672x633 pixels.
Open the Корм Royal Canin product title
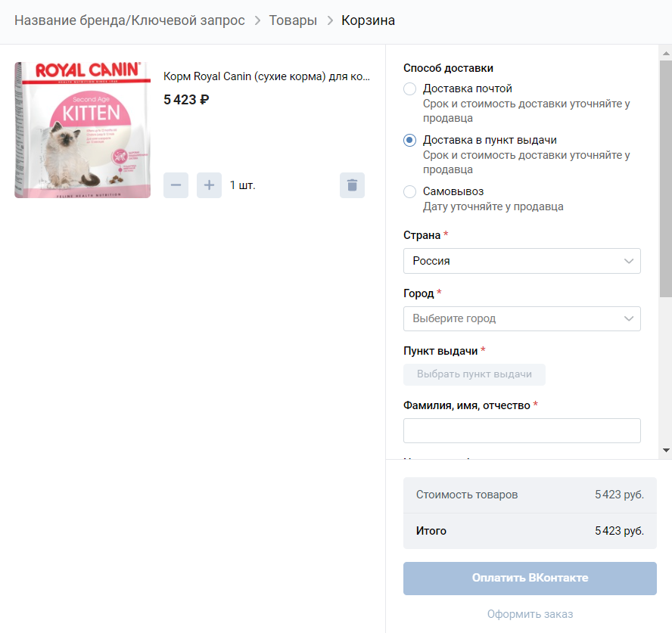(x=266, y=76)
